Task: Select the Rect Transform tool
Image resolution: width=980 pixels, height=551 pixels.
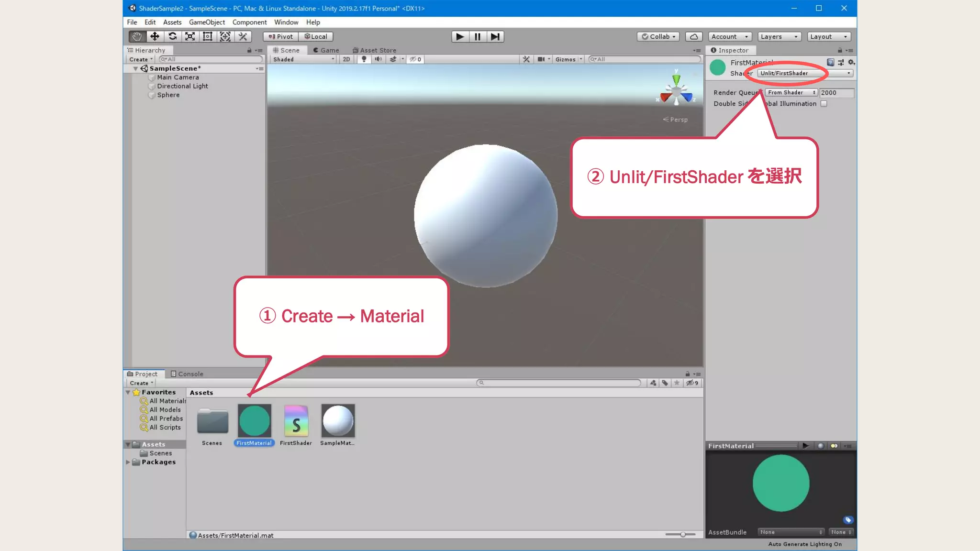Action: click(208, 36)
